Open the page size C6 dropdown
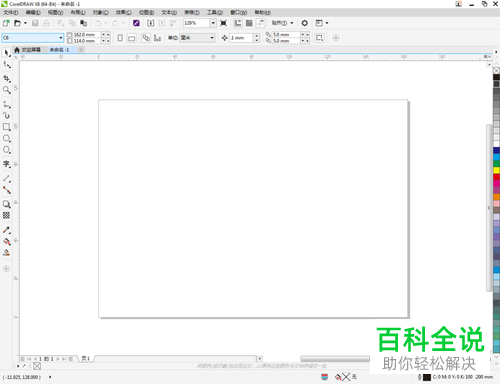 coord(61,38)
